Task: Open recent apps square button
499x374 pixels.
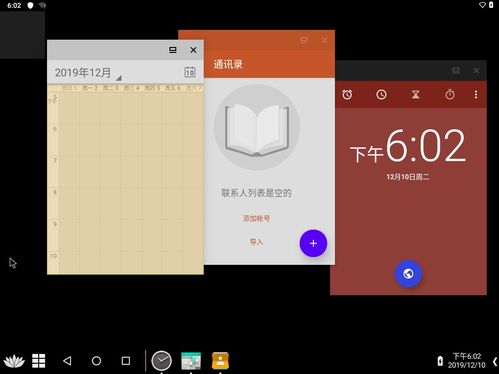Action: point(126,361)
